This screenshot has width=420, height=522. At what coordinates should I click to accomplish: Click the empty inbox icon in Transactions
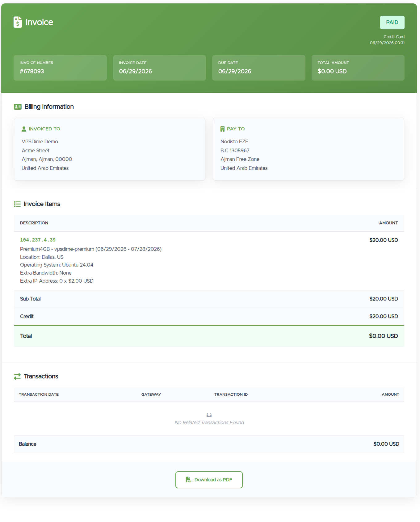click(x=209, y=415)
